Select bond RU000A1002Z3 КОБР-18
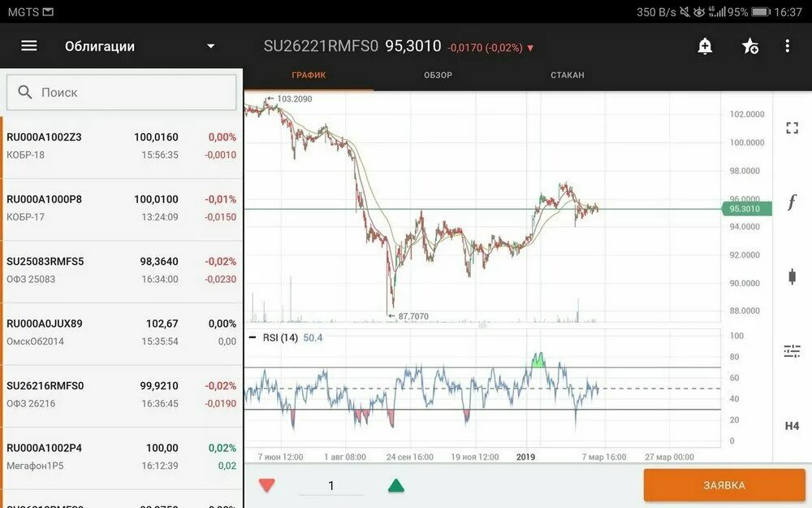The height and width of the screenshot is (508, 812). click(x=122, y=146)
